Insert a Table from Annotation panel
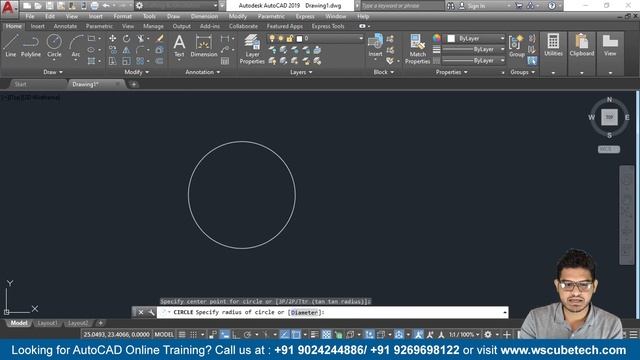This screenshot has width=640, height=360. (x=225, y=61)
